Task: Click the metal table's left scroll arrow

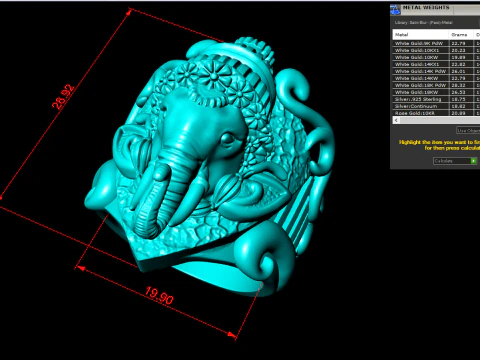Action: pos(396,120)
